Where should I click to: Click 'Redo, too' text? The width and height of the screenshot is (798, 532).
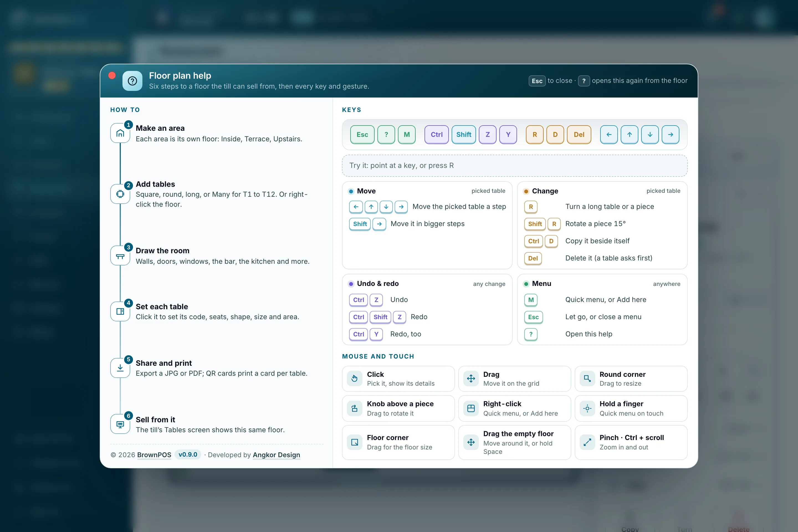pos(406,334)
